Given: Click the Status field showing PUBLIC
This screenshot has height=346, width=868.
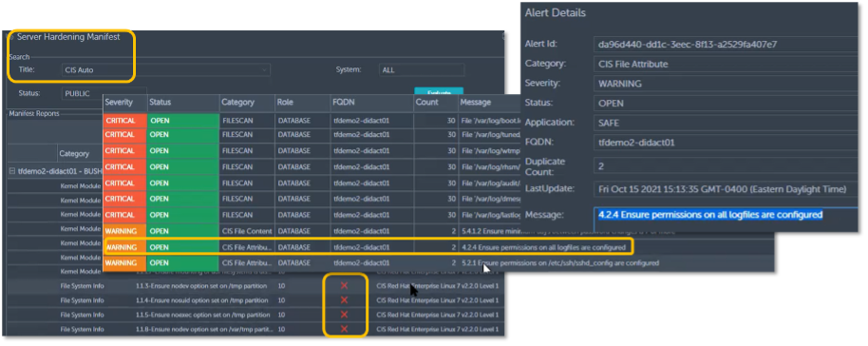Looking at the screenshot, I should point(104,94).
